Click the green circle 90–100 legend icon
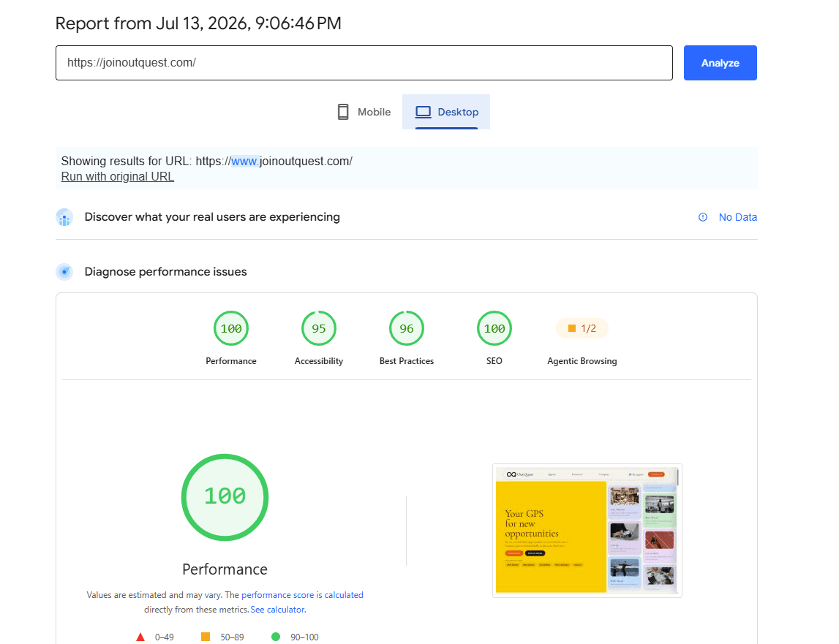Screen dimensions: 839x644 276,637
